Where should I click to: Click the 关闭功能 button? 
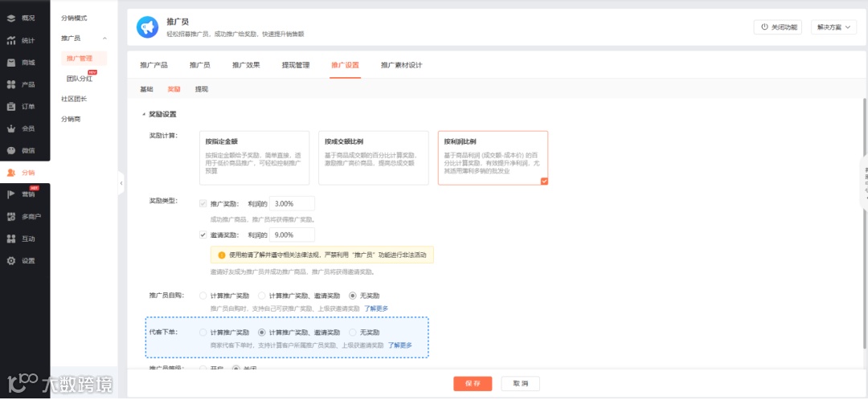click(x=779, y=27)
